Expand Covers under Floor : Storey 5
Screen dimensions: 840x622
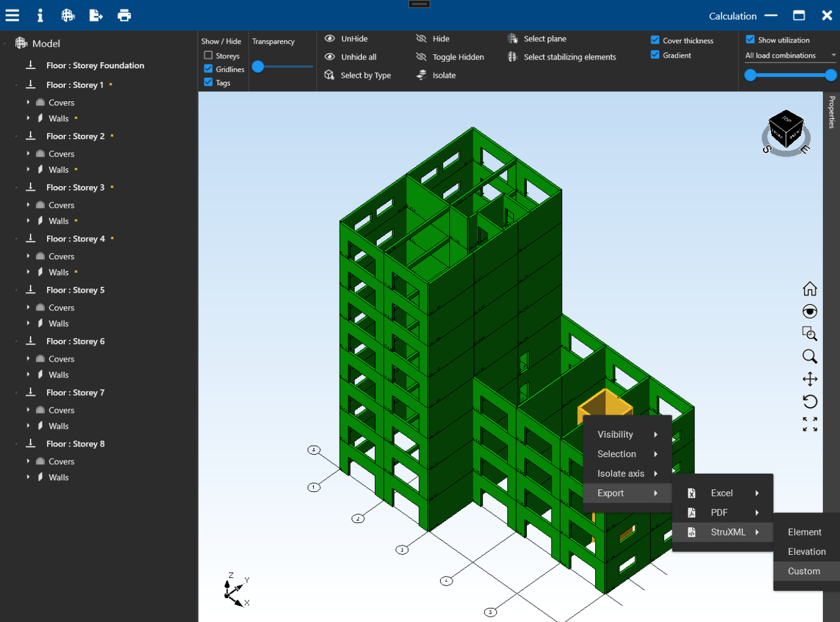coord(28,307)
